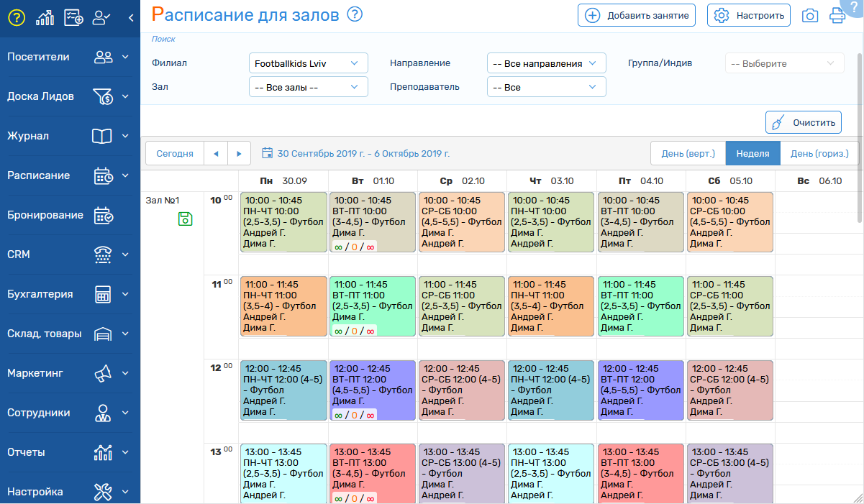Viewport: 864px width, 504px height.
Task: Open the Все направления dropdown
Action: [546, 63]
